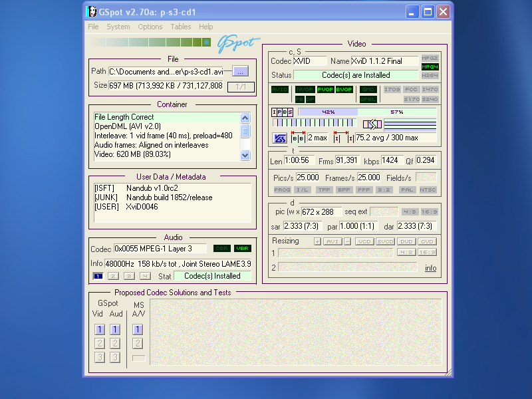Click the BFF field order indicator

344,190
